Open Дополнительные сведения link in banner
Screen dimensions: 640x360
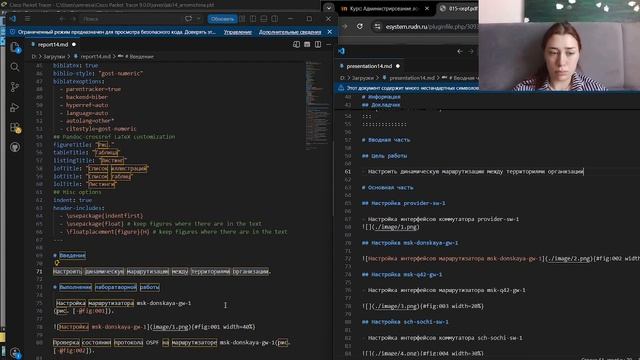[x=290, y=32]
